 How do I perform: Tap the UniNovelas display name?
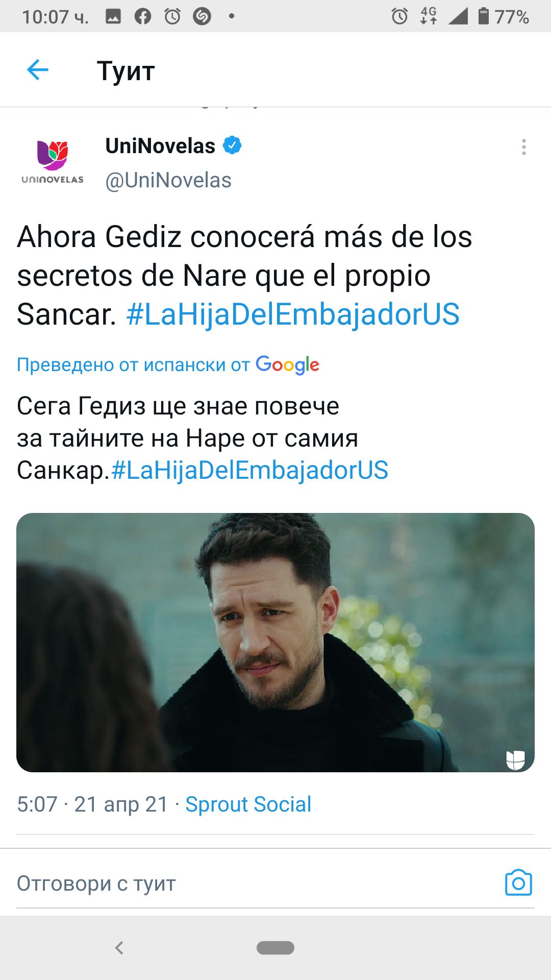click(x=160, y=146)
